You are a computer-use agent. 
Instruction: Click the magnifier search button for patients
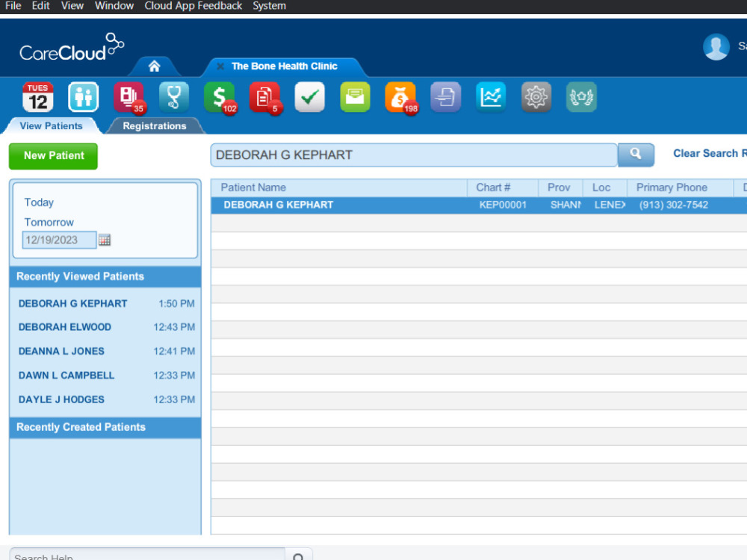point(636,155)
